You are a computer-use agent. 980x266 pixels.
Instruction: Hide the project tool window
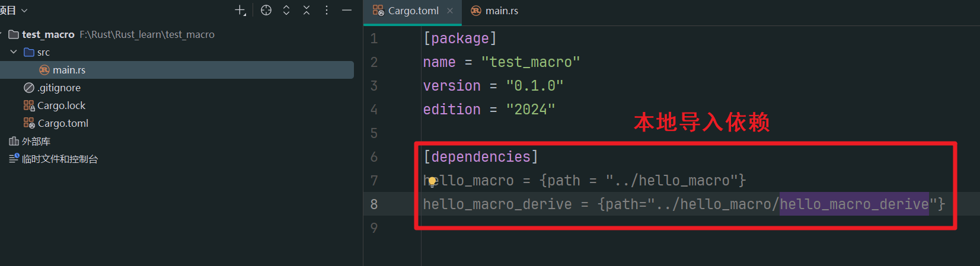(347, 11)
